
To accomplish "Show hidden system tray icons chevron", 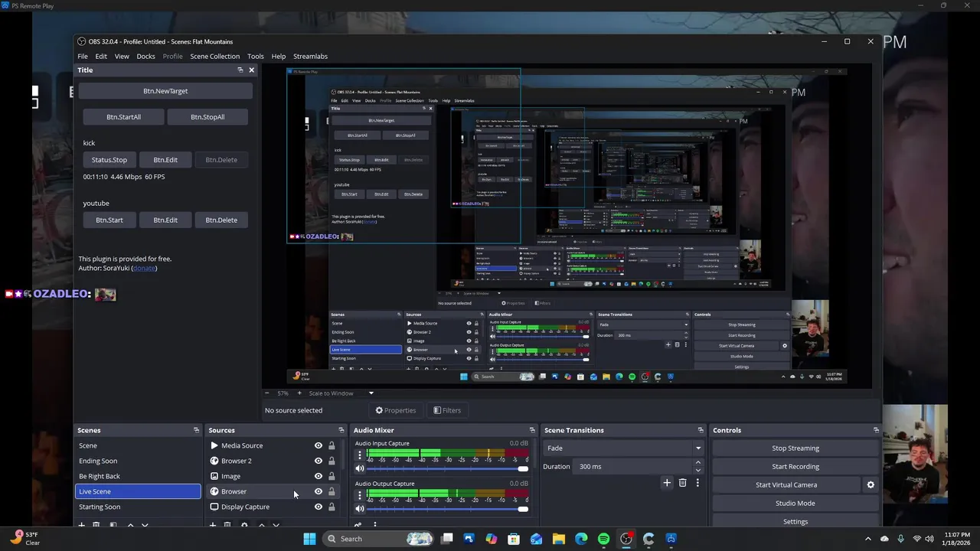I will pos(867,539).
